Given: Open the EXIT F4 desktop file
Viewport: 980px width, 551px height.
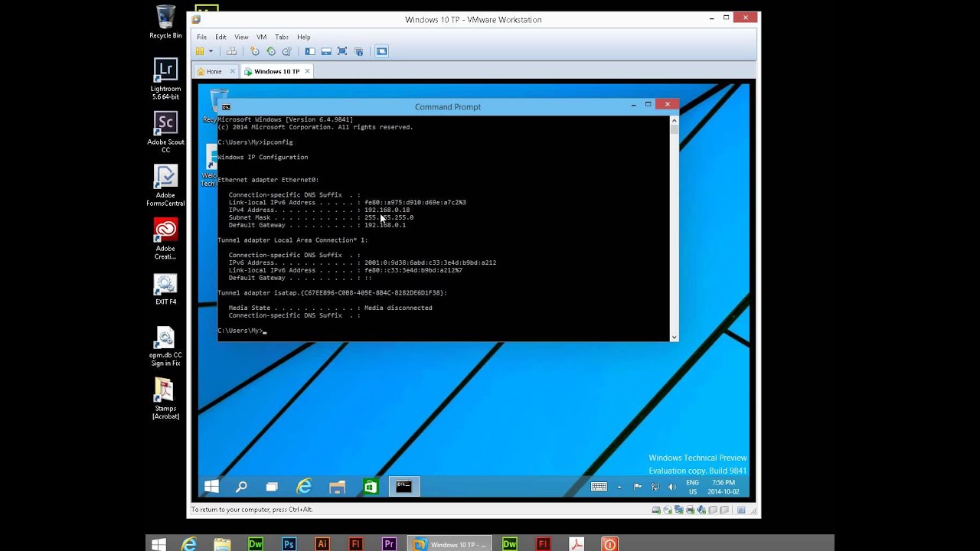Looking at the screenshot, I should point(165,290).
